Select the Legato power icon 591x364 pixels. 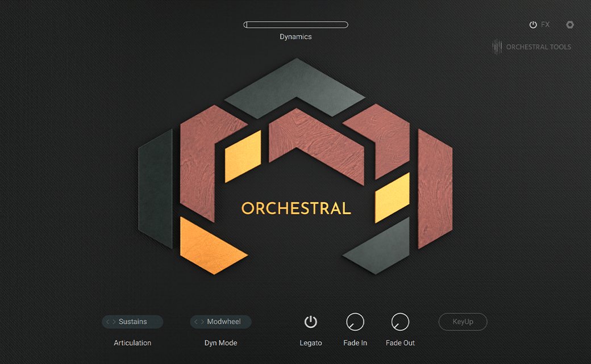point(311,321)
